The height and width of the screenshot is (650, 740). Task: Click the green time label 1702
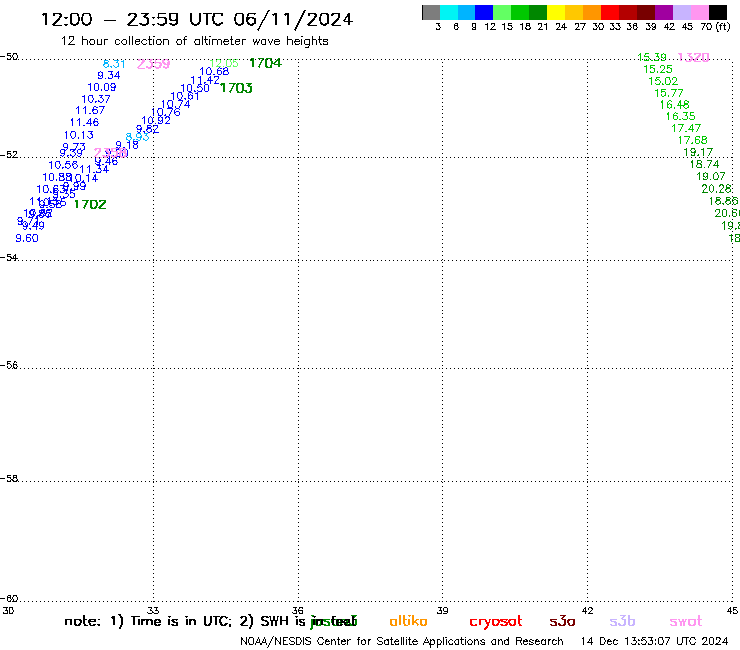[x=90, y=204]
